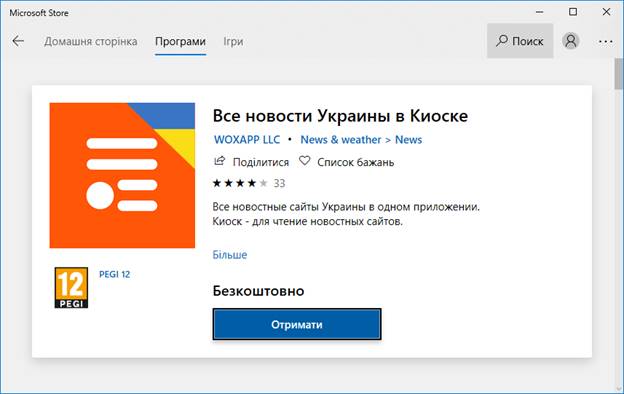Expand description with Більше link
Viewport: 624px width, 394px height.
pos(230,255)
